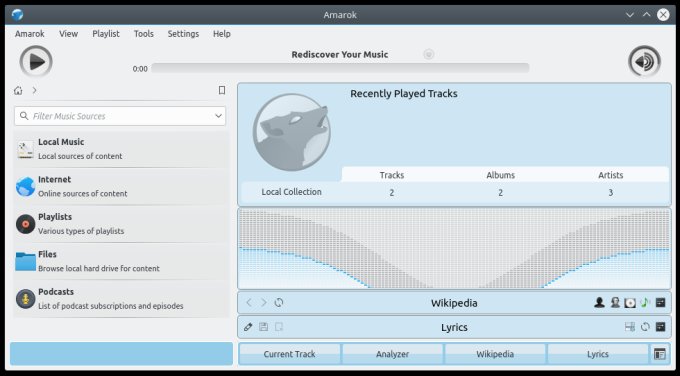680x376 pixels.
Task: Click the Filter Music Sources search field
Action: [x=120, y=116]
